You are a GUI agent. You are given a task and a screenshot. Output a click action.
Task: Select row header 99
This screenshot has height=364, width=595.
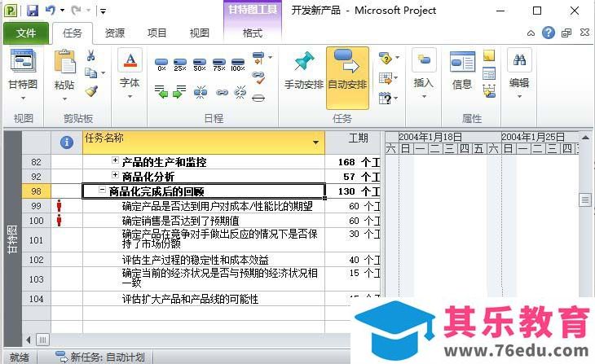pyautogui.click(x=36, y=206)
